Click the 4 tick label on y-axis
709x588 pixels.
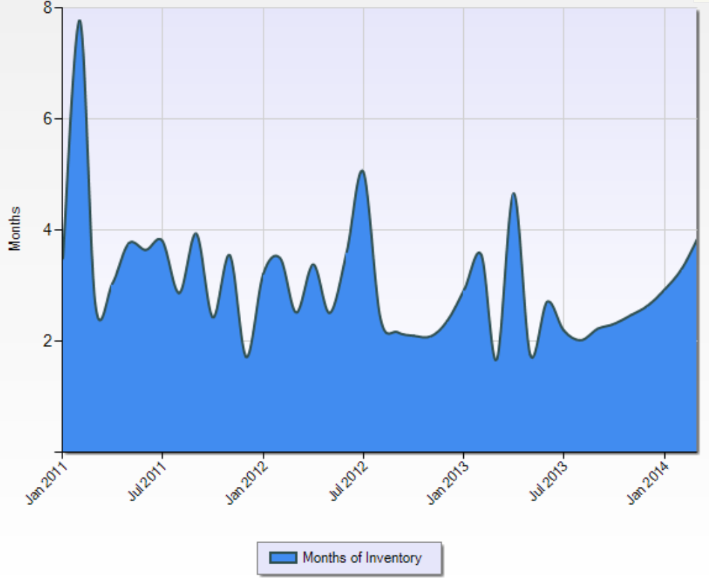tap(48, 230)
